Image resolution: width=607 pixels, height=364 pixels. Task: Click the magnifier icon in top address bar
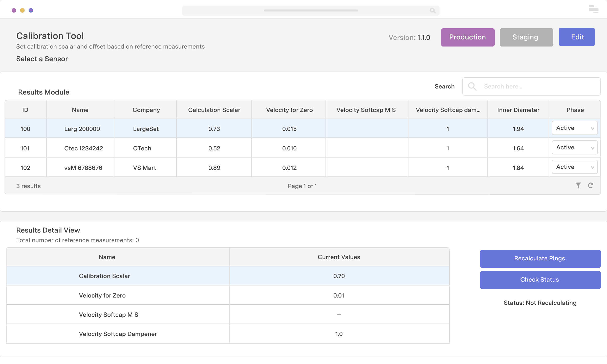pyautogui.click(x=432, y=11)
